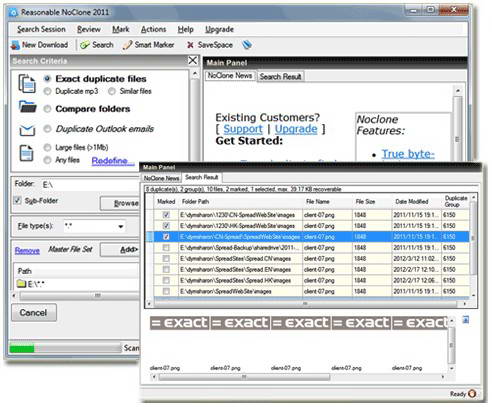This screenshot has width=492, height=407.
Task: Select Duplicate mp3 option
Action: (47, 91)
